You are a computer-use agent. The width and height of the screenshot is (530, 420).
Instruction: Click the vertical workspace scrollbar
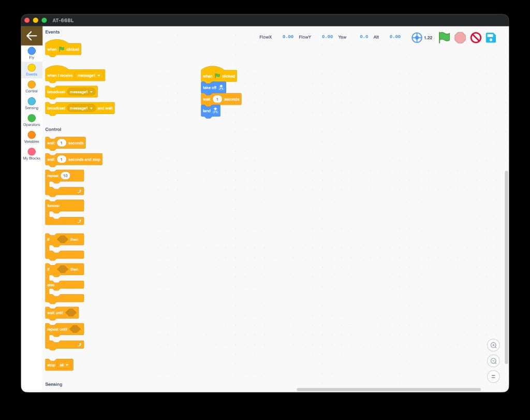click(x=506, y=267)
